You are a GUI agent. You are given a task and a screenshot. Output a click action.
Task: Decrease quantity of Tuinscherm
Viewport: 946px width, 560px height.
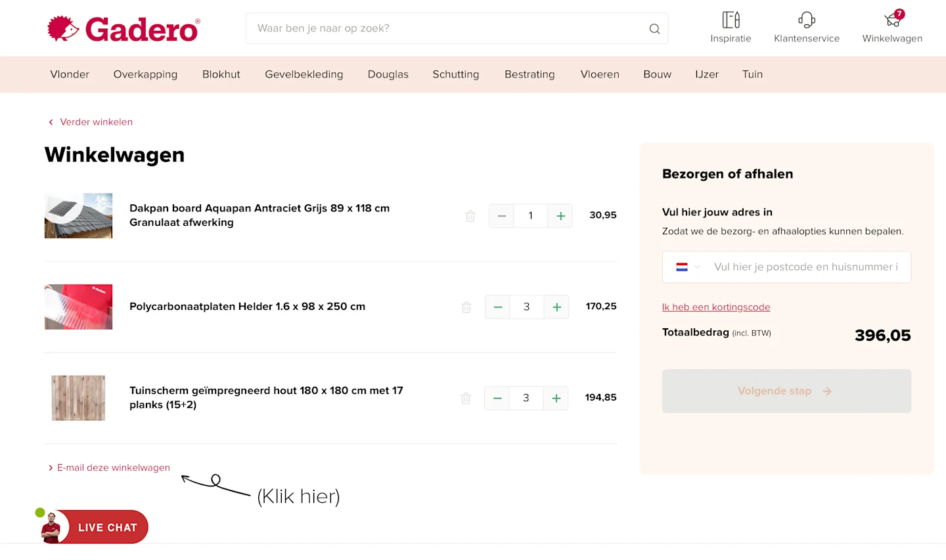tap(497, 398)
